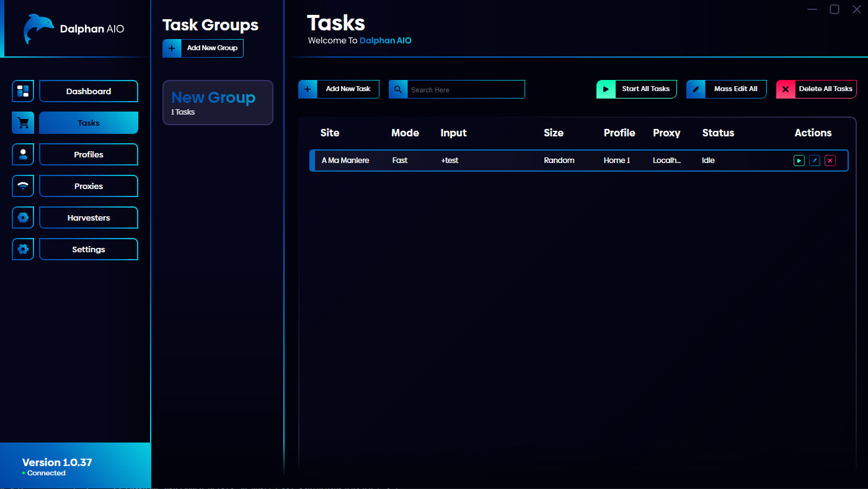Open the Dashboard page
868x489 pixels.
89,91
